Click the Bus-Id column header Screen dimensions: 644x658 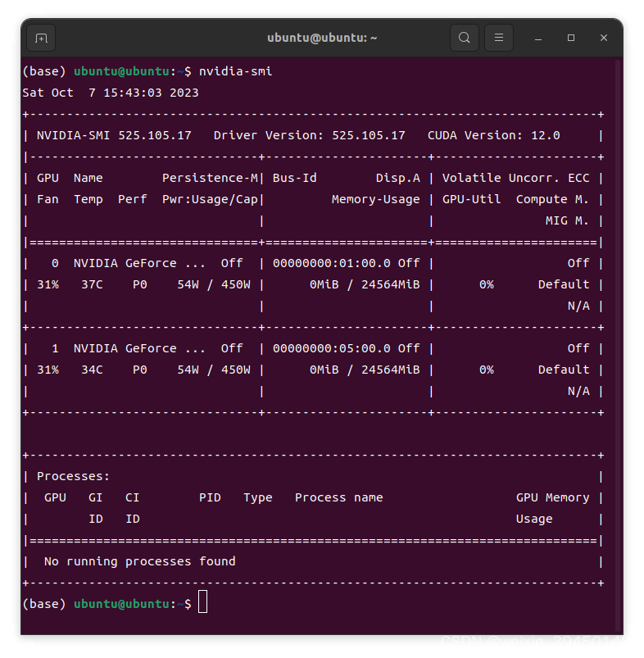click(294, 179)
